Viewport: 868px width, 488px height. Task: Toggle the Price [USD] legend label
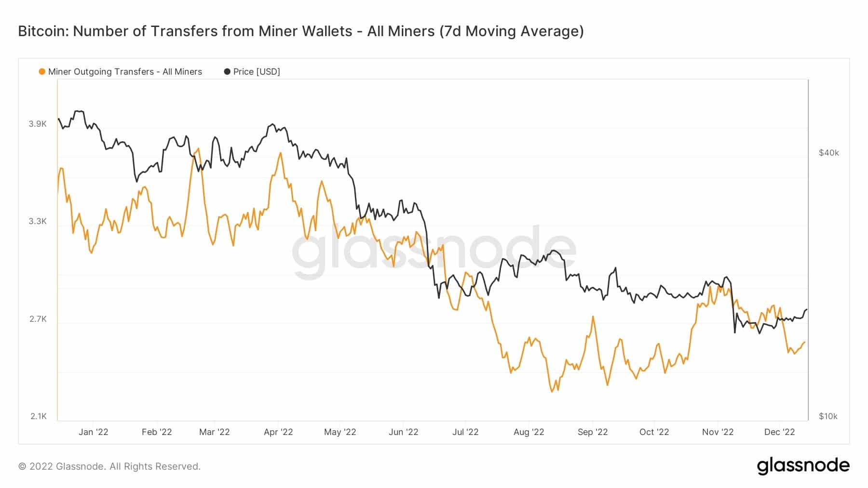(x=257, y=72)
